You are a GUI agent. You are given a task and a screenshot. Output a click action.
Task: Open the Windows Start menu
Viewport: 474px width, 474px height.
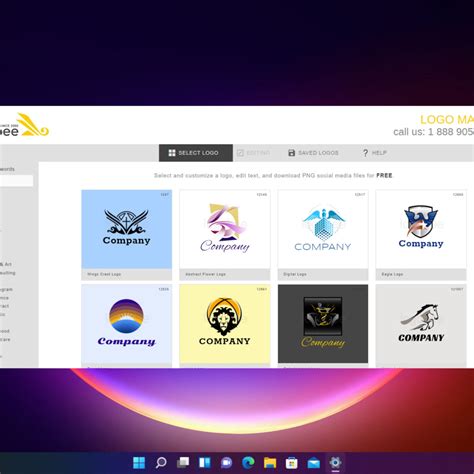(x=139, y=462)
